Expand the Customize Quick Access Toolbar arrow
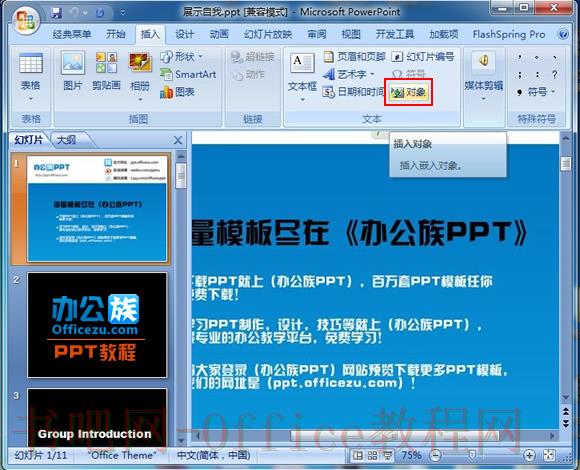Screen dimensions: 580x470 (x=122, y=13)
